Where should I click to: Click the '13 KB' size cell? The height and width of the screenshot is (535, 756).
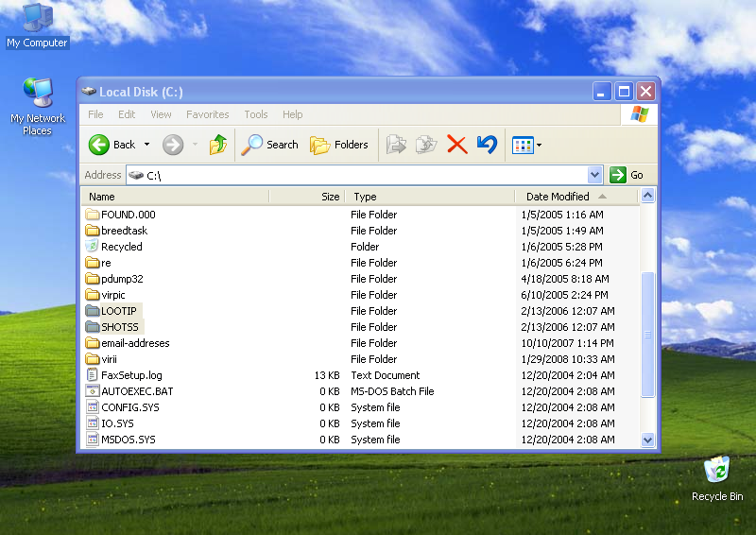pos(327,375)
